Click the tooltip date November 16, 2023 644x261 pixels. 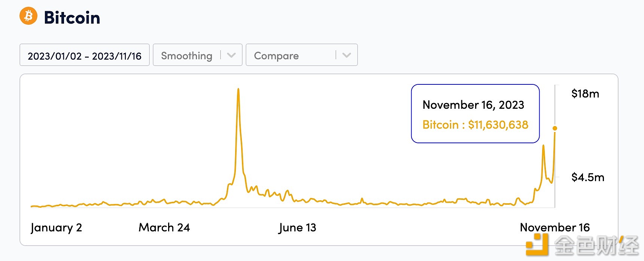coord(473,105)
